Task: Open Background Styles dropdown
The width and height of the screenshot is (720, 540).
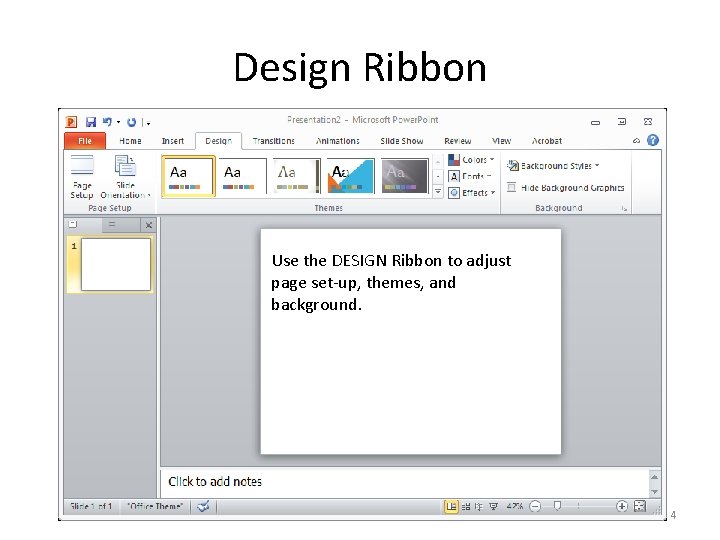Action: [x=553, y=165]
